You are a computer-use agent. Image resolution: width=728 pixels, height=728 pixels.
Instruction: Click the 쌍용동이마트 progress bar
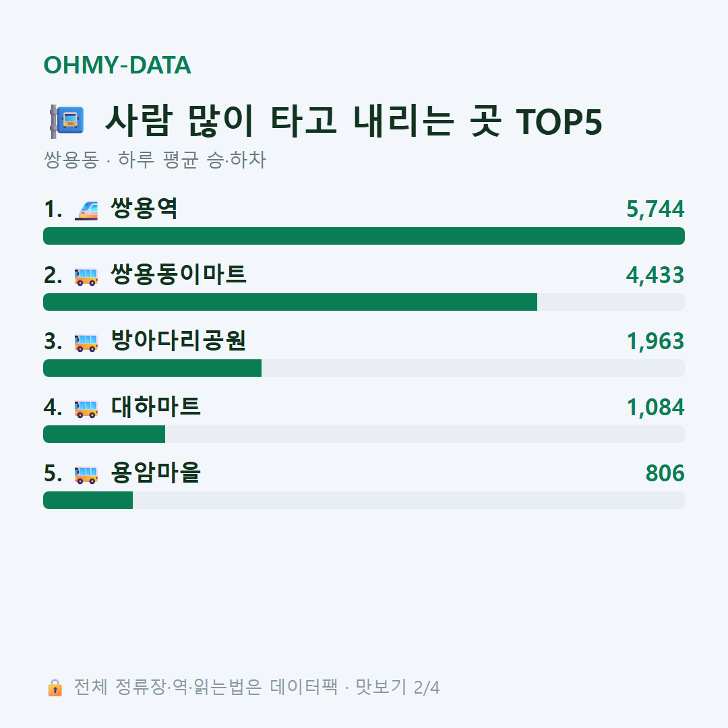point(364,302)
